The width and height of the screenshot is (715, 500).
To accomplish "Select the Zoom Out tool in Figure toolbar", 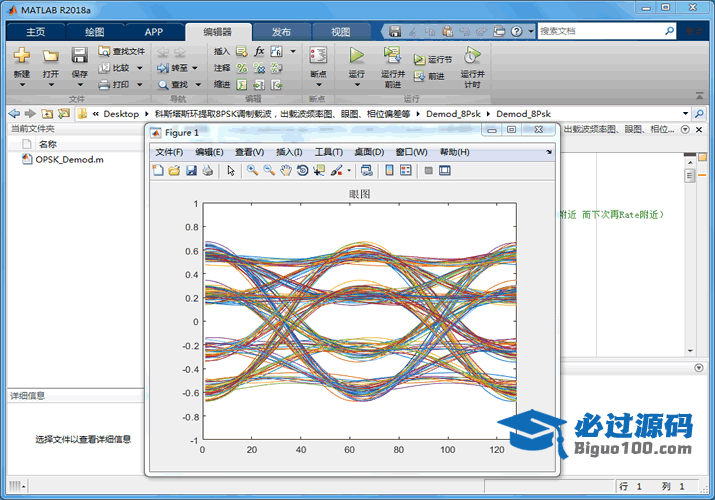I will tap(269, 170).
